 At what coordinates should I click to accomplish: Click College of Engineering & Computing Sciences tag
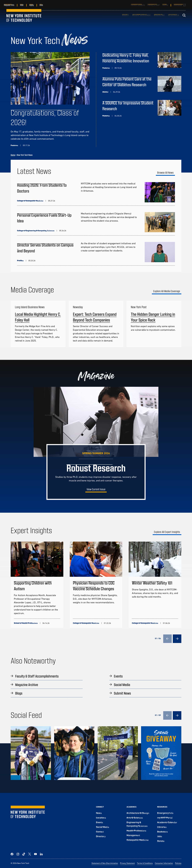pyautogui.click(x=36, y=230)
